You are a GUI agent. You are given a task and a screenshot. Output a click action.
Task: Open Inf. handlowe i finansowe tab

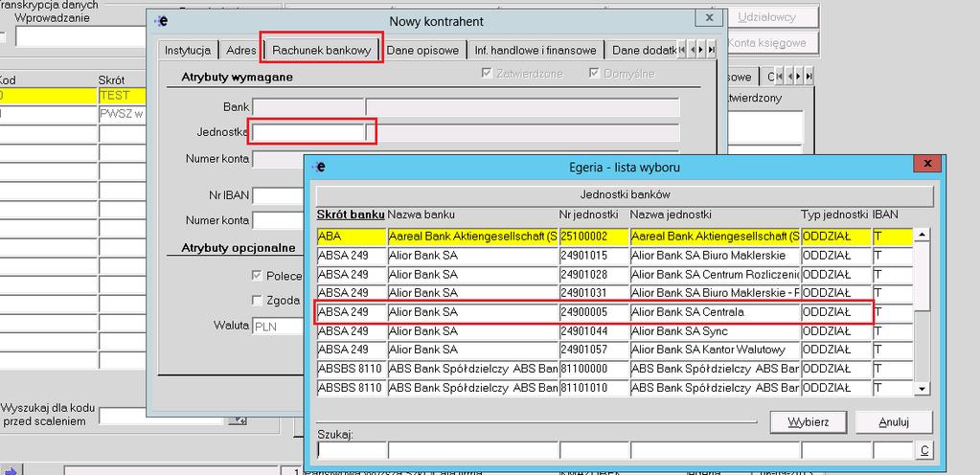(536, 51)
